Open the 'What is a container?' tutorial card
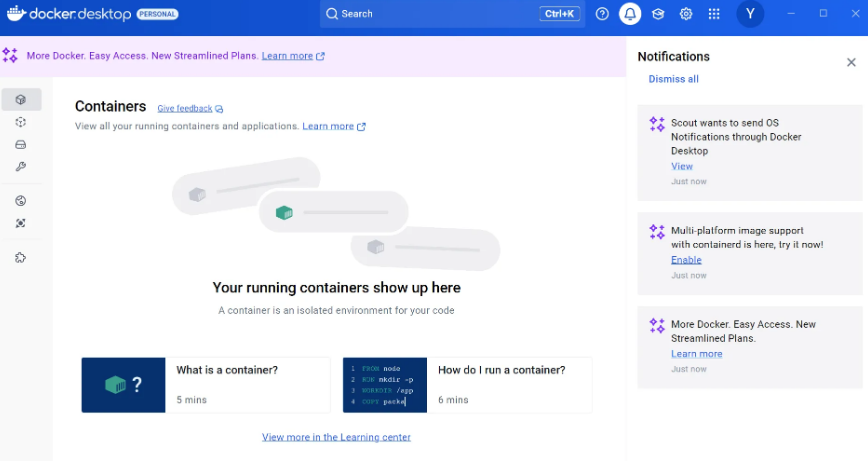The image size is (868, 461). click(x=205, y=384)
